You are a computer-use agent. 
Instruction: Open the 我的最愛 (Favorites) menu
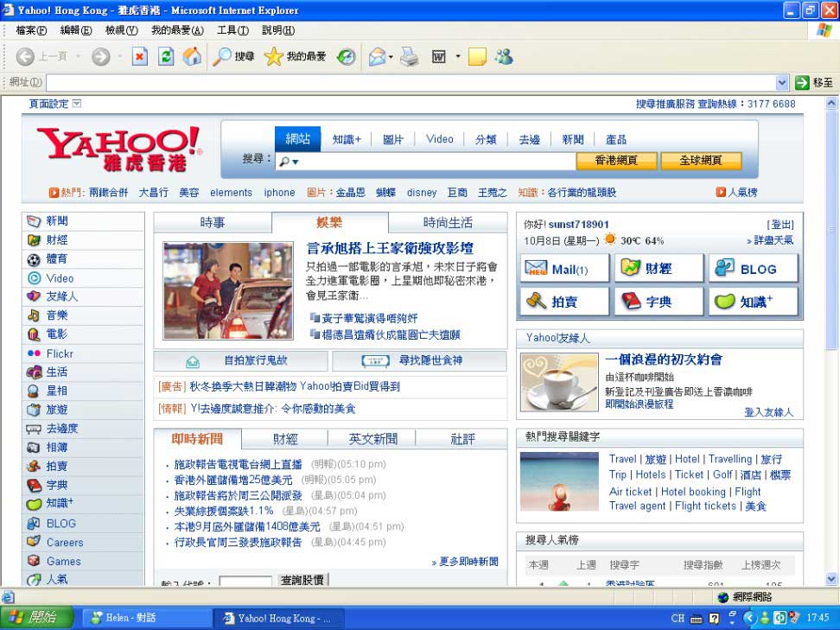tap(177, 30)
